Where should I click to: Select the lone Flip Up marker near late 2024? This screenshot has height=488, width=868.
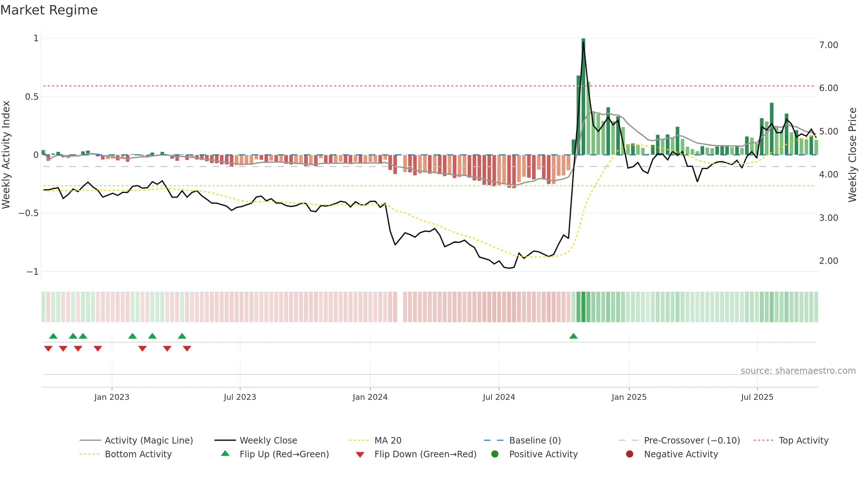coord(573,336)
